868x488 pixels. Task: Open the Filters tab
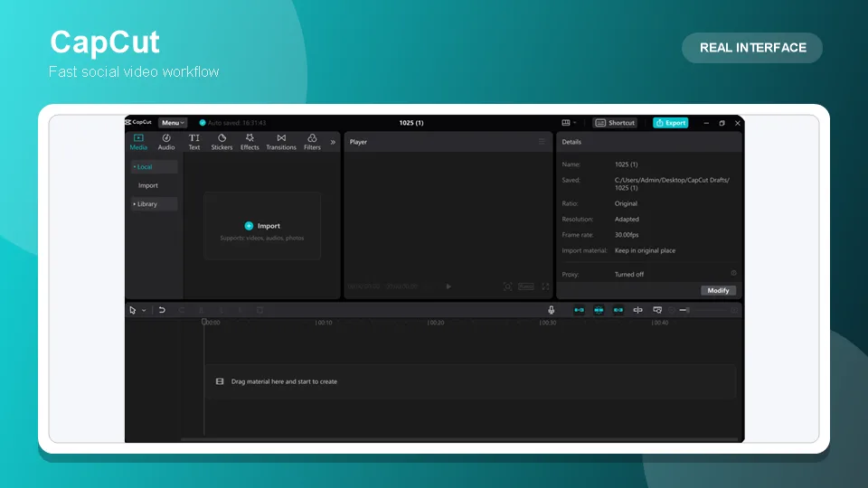point(312,142)
